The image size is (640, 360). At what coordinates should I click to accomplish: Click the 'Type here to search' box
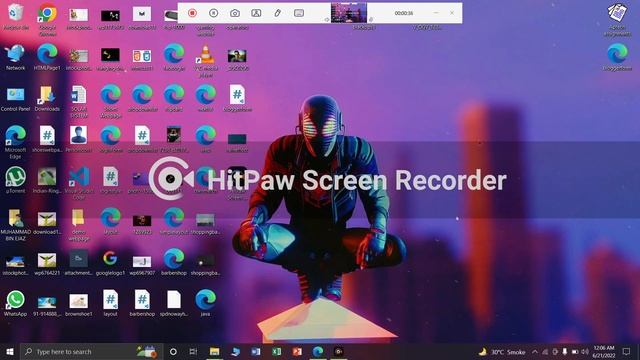click(x=91, y=351)
